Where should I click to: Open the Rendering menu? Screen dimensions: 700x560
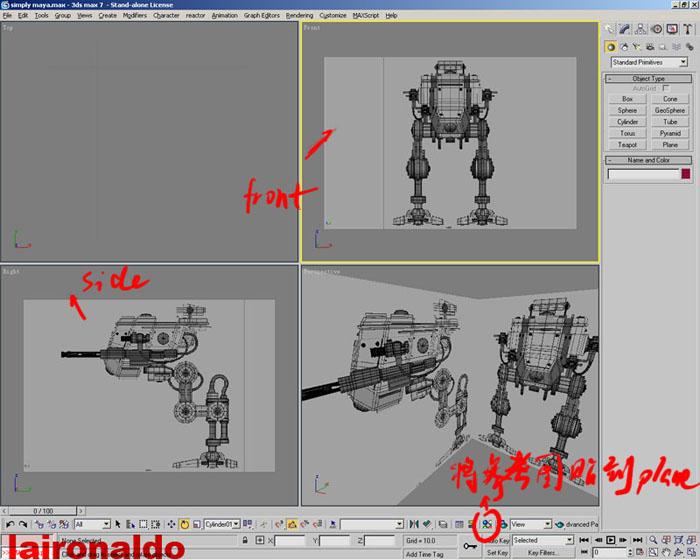click(x=299, y=16)
